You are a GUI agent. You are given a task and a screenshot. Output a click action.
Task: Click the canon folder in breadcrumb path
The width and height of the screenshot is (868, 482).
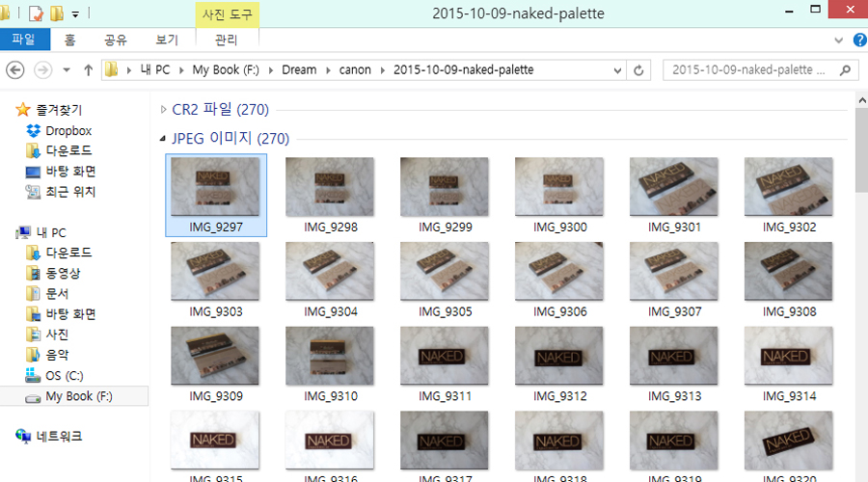(x=354, y=70)
